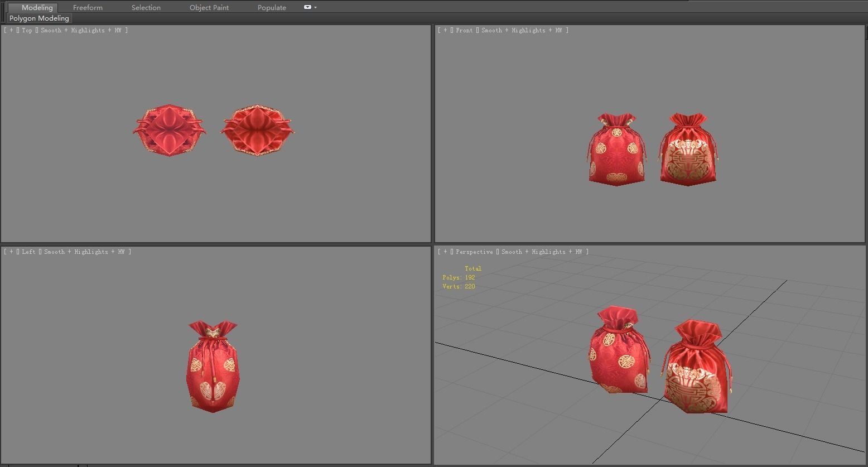This screenshot has width=868, height=467.
Task: Select the large-emblem bag in Perspective viewport
Action: click(697, 367)
